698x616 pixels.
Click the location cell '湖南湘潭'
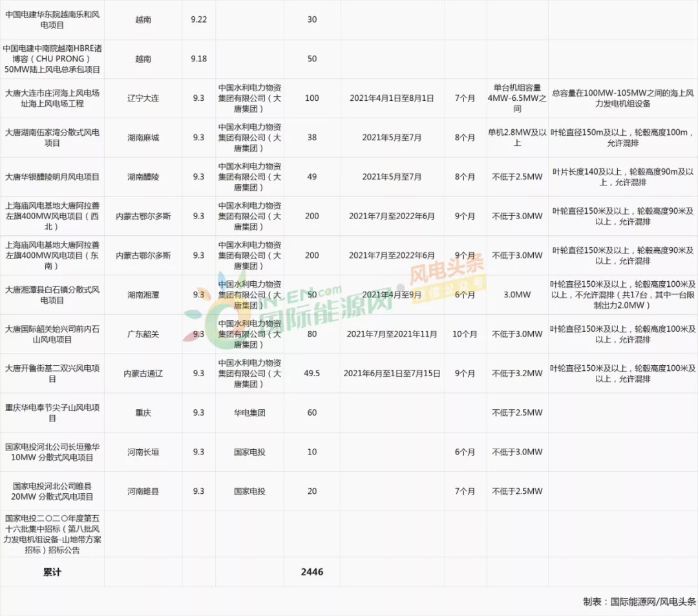pyautogui.click(x=143, y=295)
